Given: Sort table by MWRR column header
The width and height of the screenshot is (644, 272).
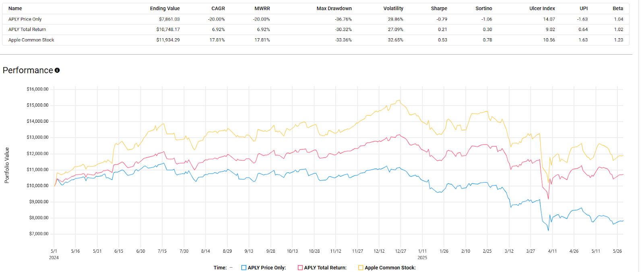Looking at the screenshot, I should point(262,8).
